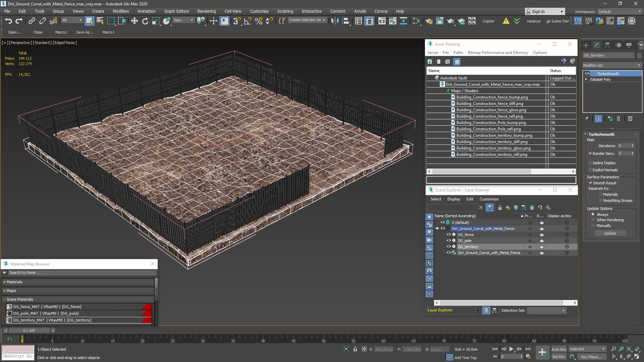The width and height of the screenshot is (644, 362).
Task: Click the Undo arrow icon
Action: 8,21
